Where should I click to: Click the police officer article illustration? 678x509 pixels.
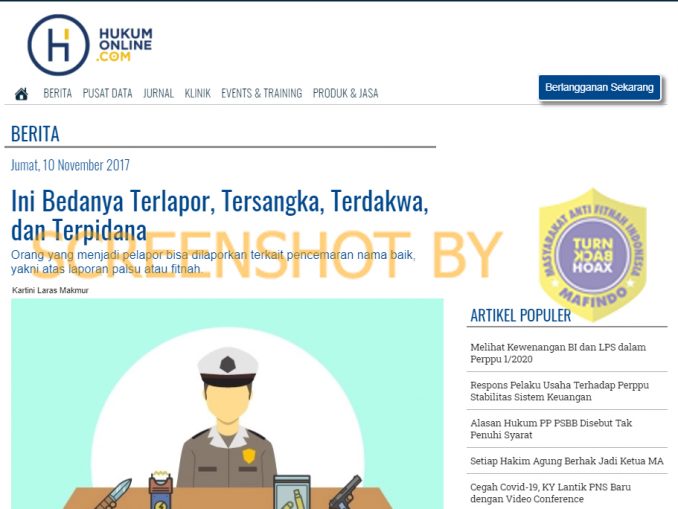[227, 403]
